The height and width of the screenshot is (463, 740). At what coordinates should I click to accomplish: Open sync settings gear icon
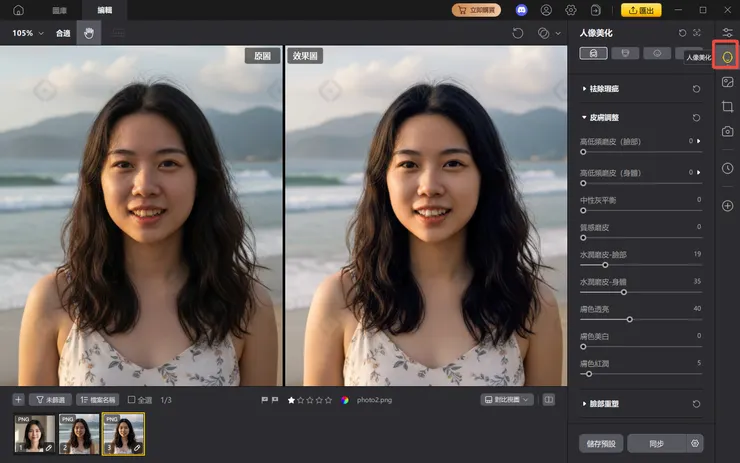click(695, 444)
